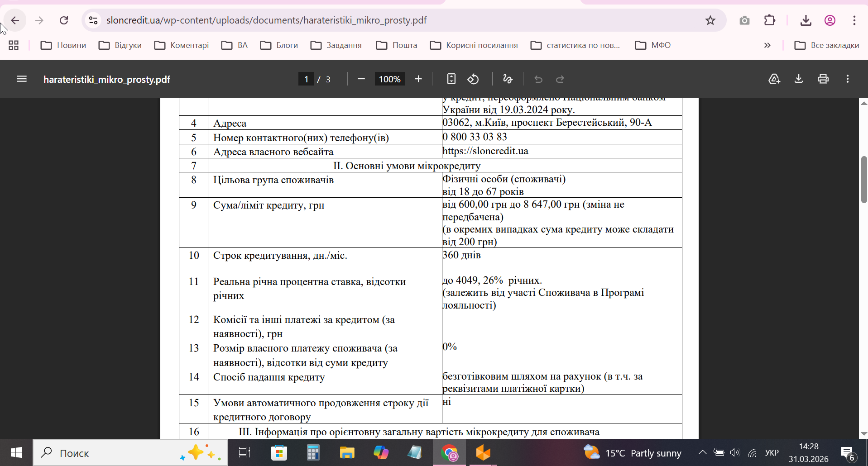
Task: Reload the current PDF page
Action: point(64,20)
